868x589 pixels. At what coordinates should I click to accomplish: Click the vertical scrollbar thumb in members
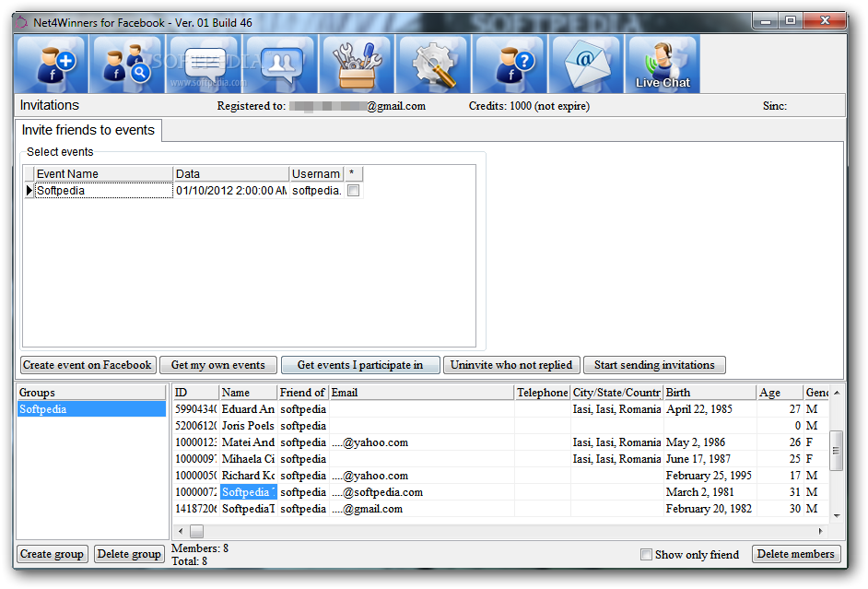pyautogui.click(x=837, y=451)
